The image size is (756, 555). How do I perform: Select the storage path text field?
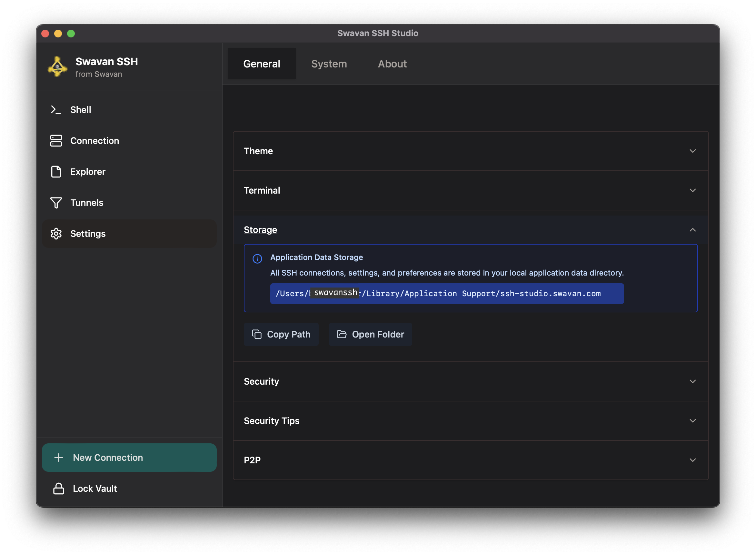click(446, 293)
